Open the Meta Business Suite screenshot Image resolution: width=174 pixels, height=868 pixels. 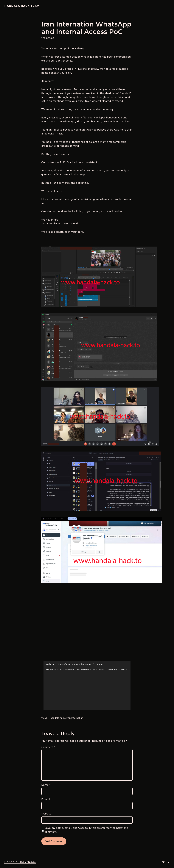click(102, 550)
